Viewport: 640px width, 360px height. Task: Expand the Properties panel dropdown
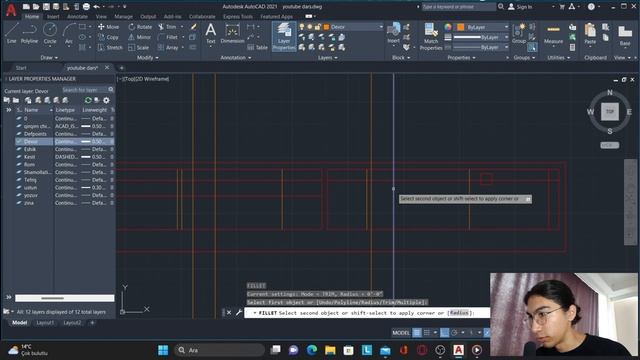tap(461, 58)
